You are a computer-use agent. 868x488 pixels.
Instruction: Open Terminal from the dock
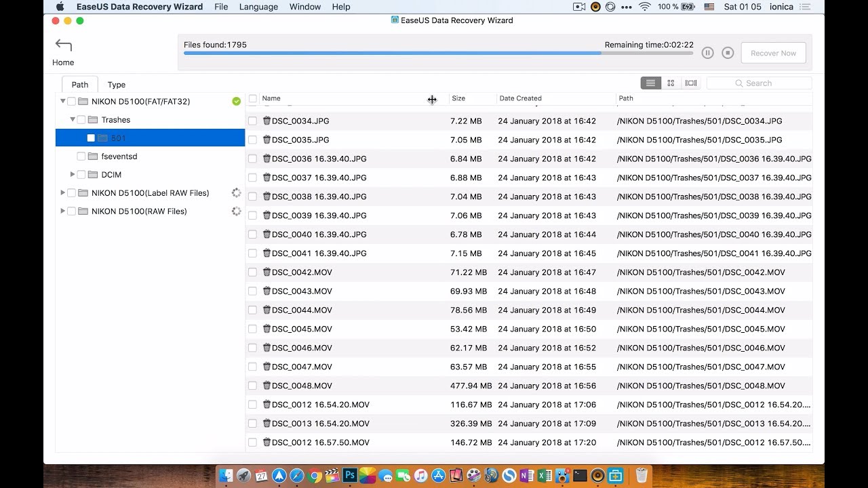point(580,476)
